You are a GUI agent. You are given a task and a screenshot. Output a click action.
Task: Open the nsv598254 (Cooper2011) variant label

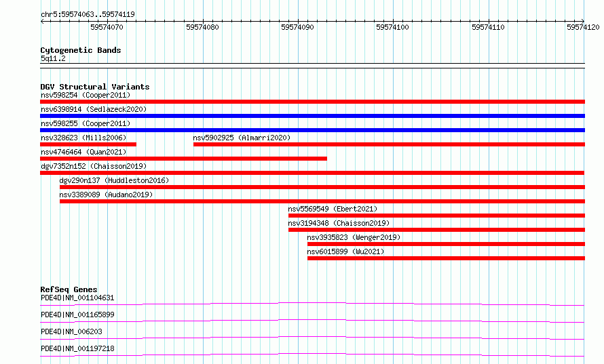(86, 95)
